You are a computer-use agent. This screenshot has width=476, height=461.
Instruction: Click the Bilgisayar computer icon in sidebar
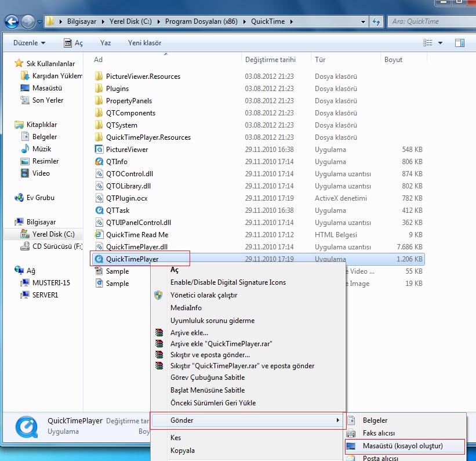point(19,222)
